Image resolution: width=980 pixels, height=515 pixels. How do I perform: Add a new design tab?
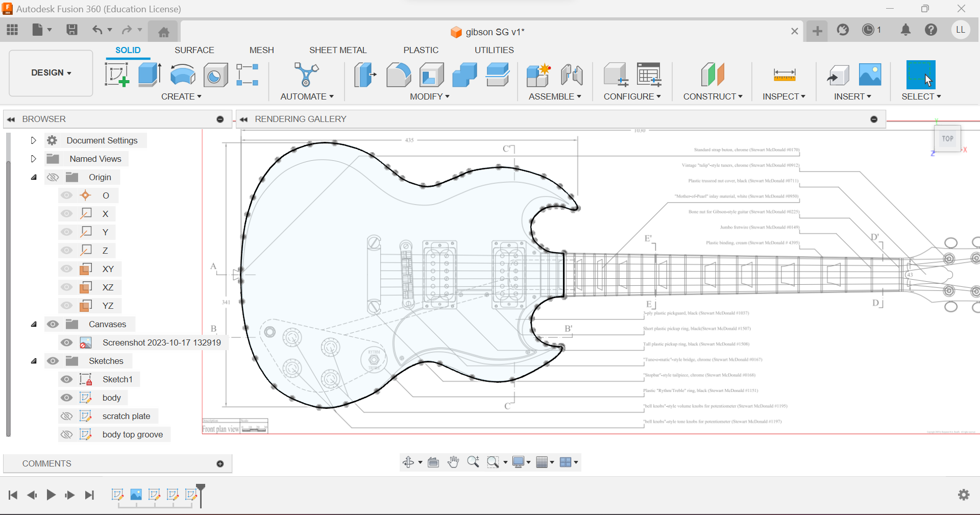click(817, 31)
